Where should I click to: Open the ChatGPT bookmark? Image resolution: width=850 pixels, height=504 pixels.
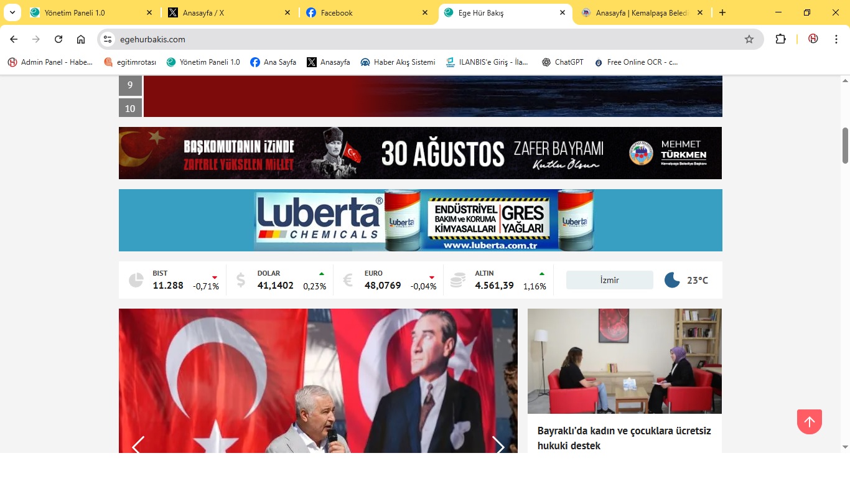tap(563, 62)
